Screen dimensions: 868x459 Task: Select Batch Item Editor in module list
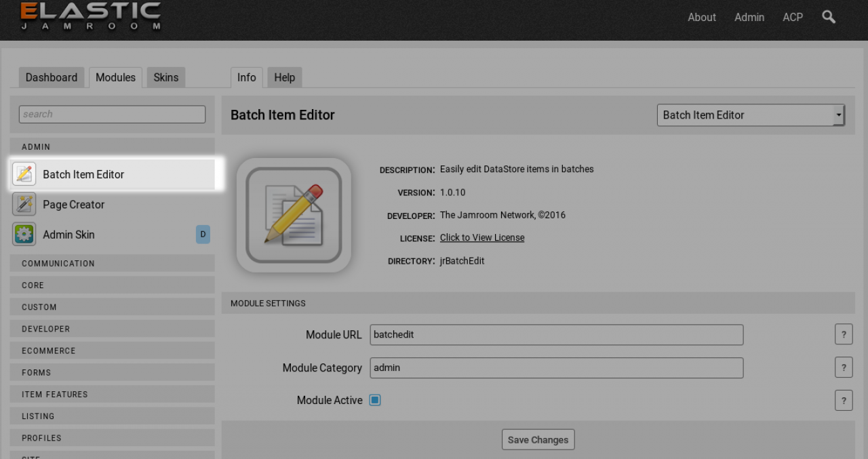pyautogui.click(x=112, y=174)
